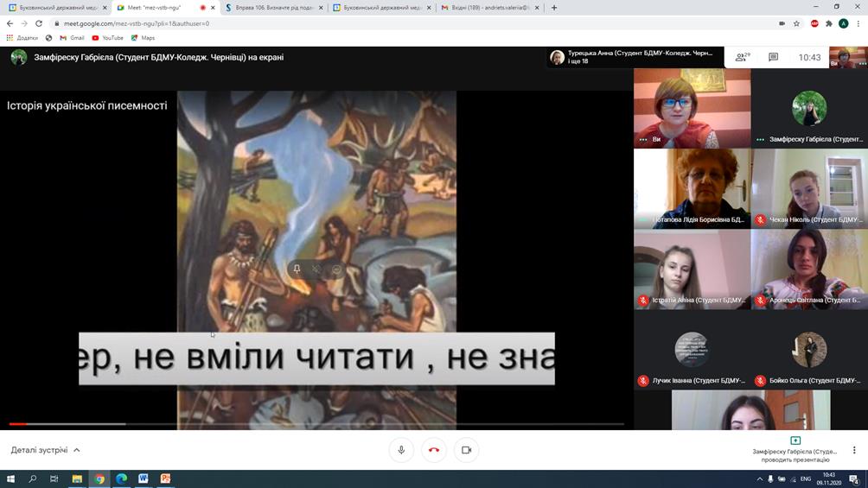Click ENG language indicator in tray

coord(806,478)
